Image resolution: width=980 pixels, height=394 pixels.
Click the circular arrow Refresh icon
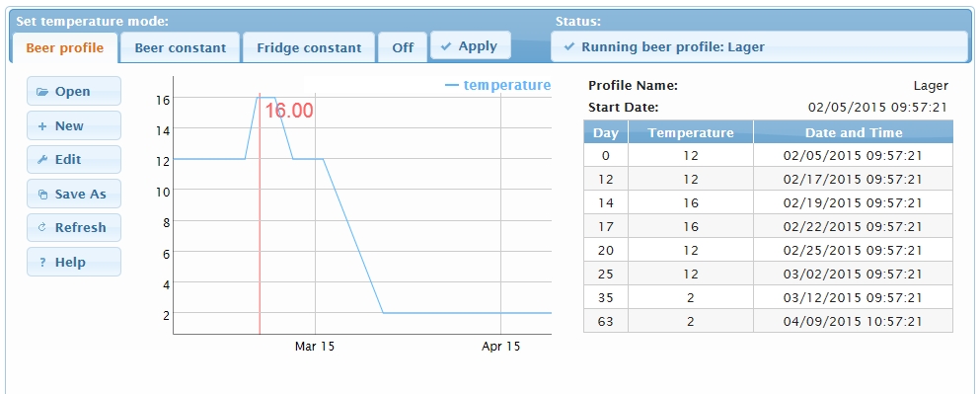tap(42, 228)
